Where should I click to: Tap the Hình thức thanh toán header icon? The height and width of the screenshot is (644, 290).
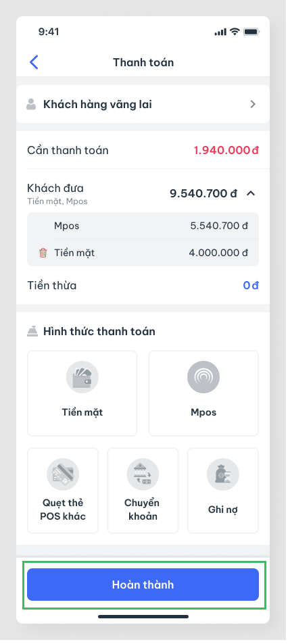pyautogui.click(x=32, y=331)
